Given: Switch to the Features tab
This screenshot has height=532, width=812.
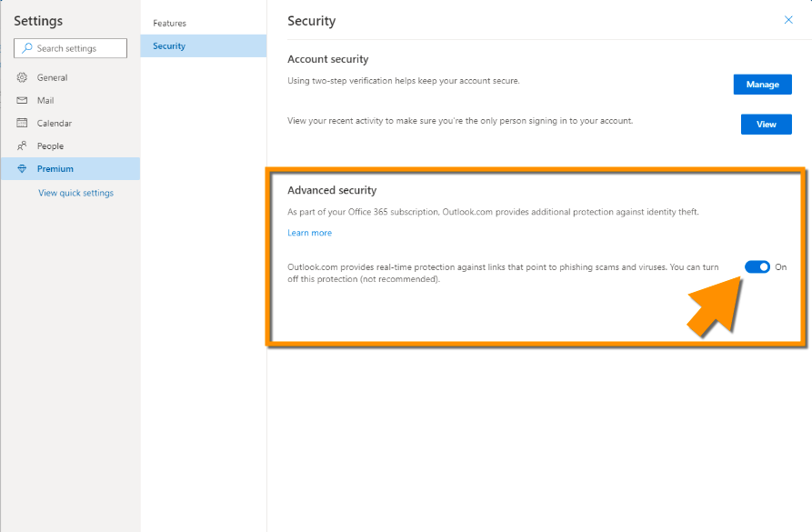Looking at the screenshot, I should click(x=169, y=24).
